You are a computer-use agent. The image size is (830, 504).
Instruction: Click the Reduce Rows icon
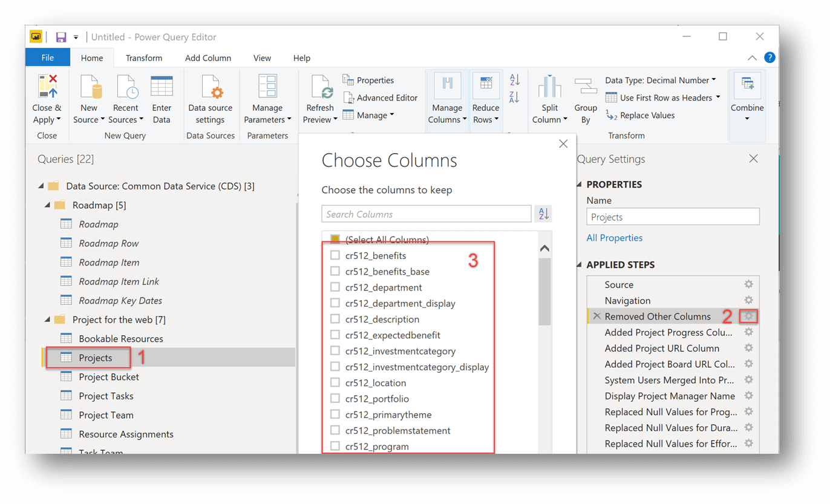[486, 85]
